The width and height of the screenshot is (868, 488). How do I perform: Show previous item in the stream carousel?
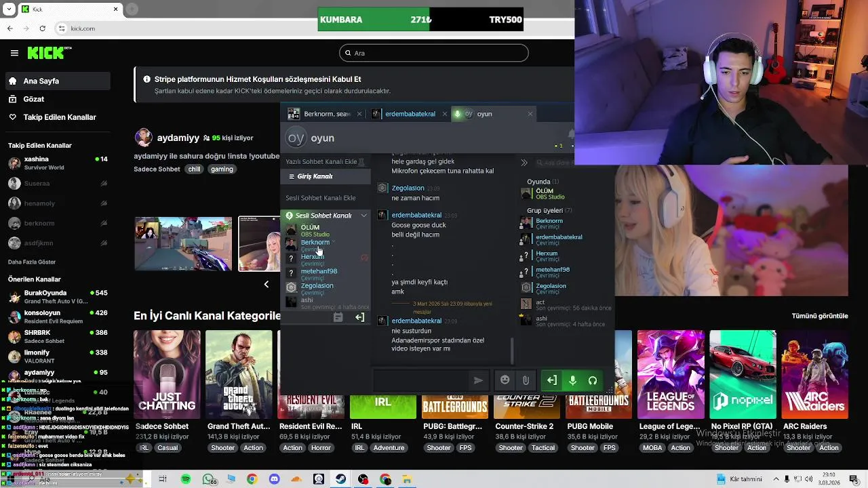267,284
